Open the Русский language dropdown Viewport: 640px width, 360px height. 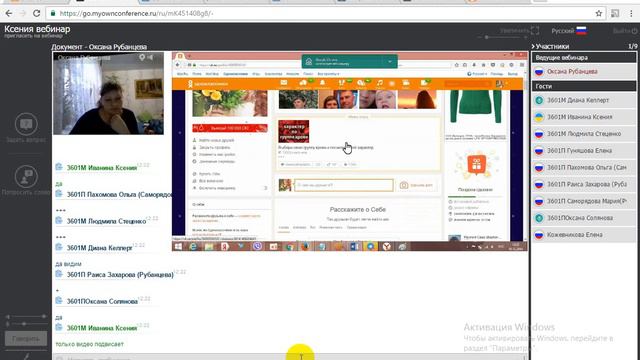(569, 31)
